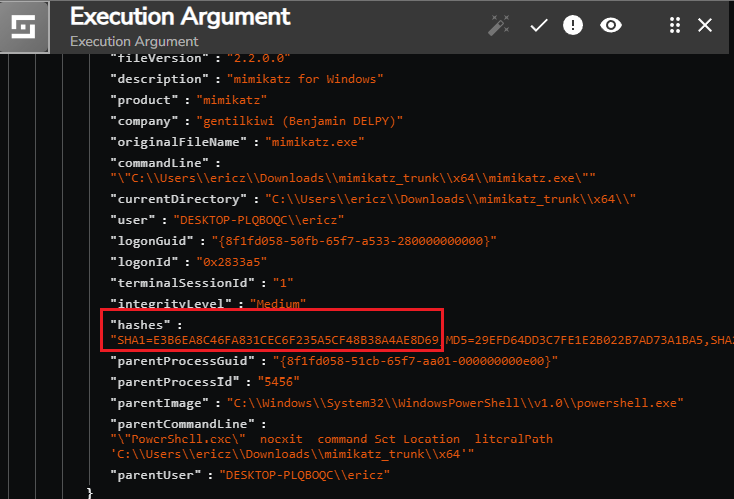
Task: Select user value "DESKTOP-PLQBOQC\\ericz"
Action: click(x=258, y=220)
